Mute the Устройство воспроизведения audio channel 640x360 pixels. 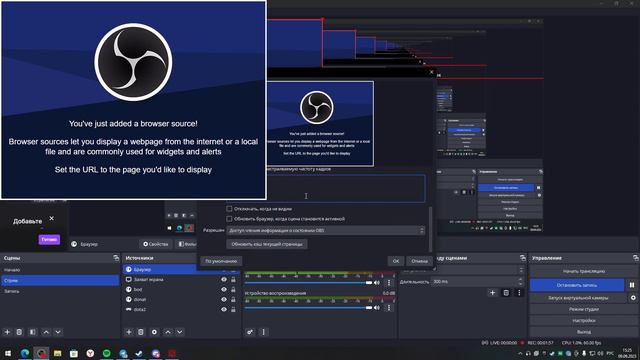(377, 308)
